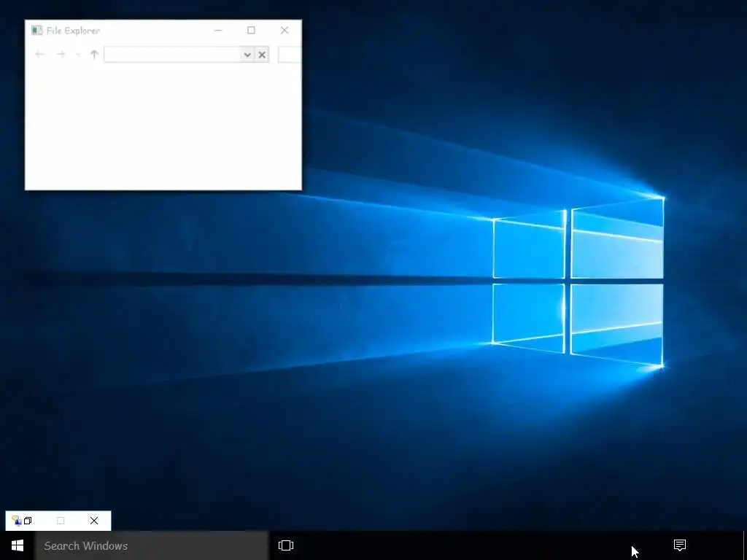Maximize the File Explorer window
Viewport: 747px width, 560px height.
(251, 31)
